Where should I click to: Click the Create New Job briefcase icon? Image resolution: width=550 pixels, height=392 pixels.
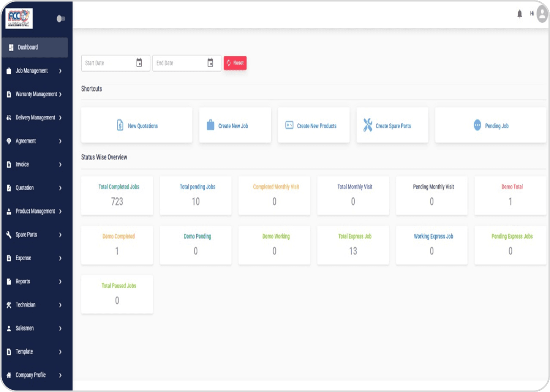210,125
